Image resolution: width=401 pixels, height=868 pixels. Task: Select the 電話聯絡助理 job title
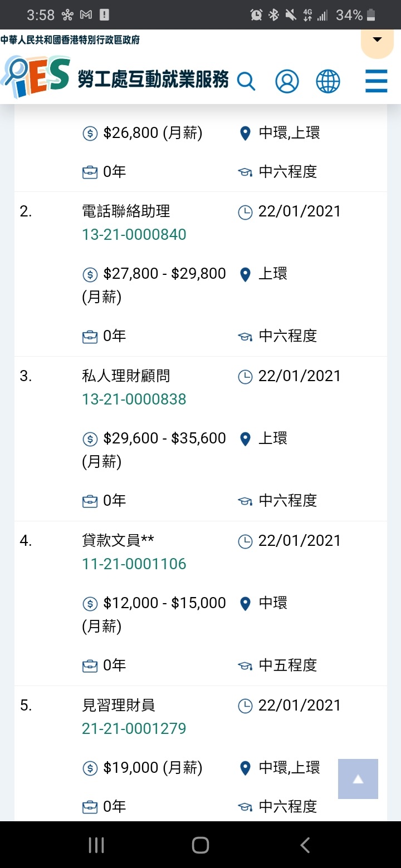(126, 211)
